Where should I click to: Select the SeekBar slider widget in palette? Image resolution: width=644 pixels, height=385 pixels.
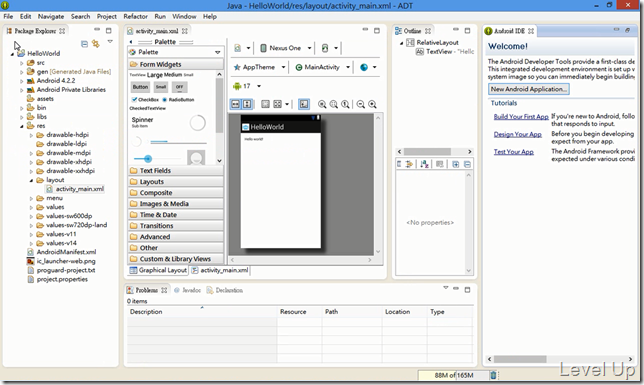[157, 159]
